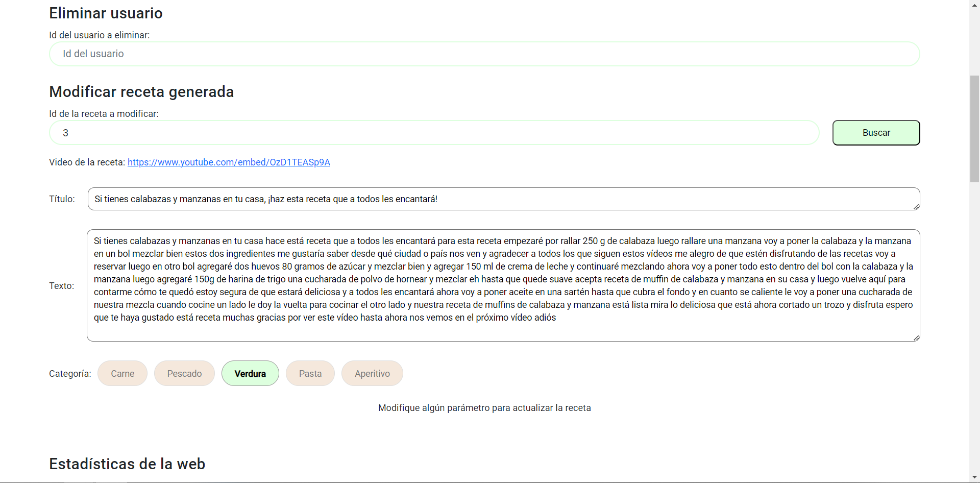Viewport: 980px width, 483px height.
Task: Select the Pescado category
Action: click(x=184, y=373)
